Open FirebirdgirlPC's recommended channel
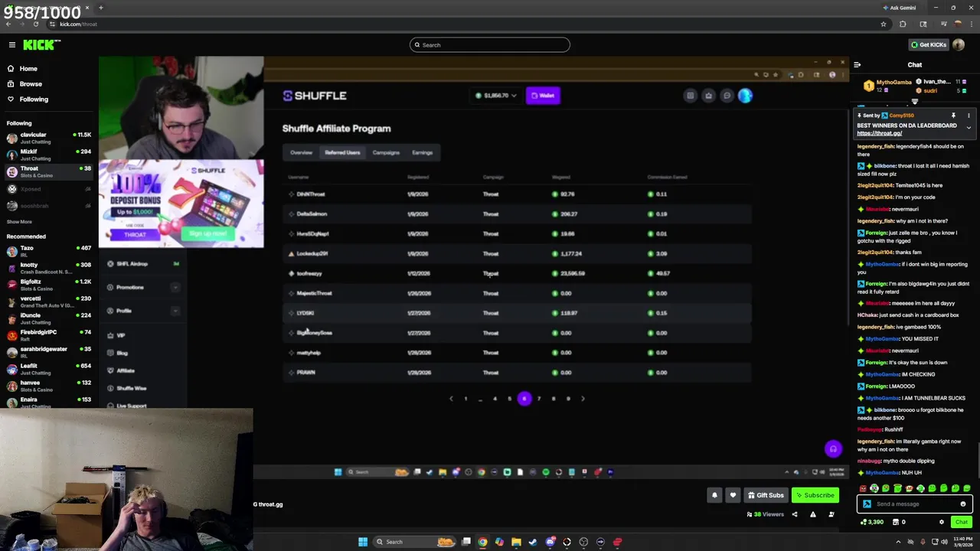Screen dimensions: 980x551 click(x=47, y=335)
